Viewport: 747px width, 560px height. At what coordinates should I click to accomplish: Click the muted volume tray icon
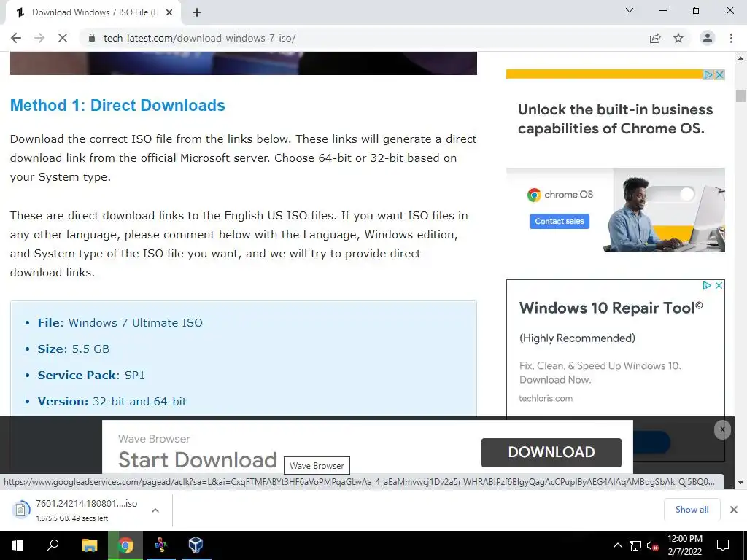(x=652, y=545)
